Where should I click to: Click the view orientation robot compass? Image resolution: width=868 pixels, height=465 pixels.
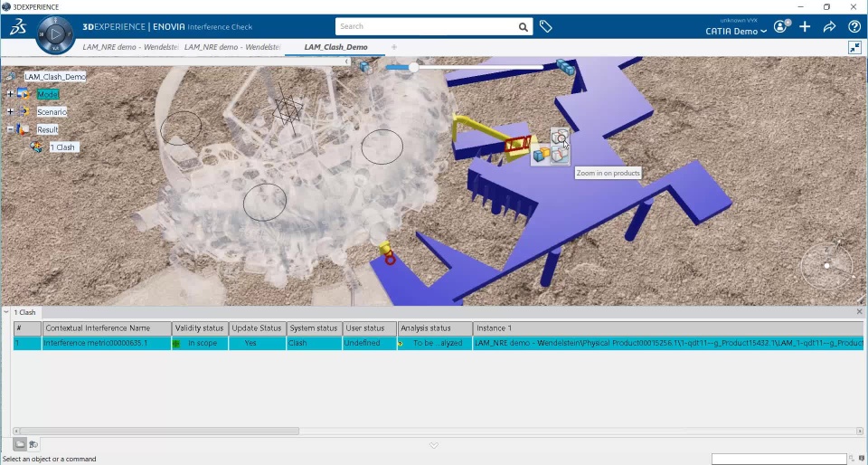pos(826,265)
